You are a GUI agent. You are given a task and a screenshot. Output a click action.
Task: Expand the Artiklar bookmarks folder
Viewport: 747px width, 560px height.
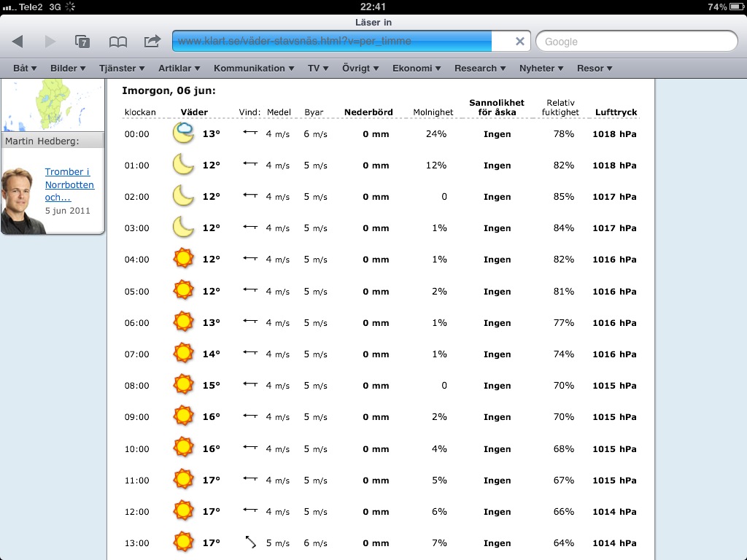(179, 68)
